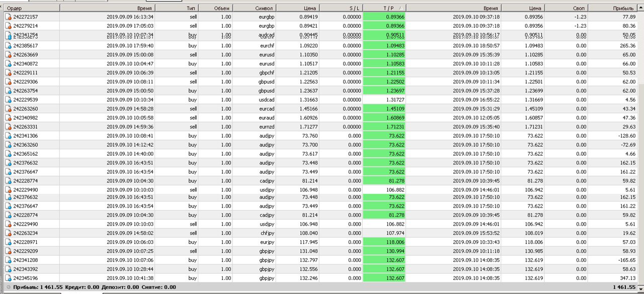
Task: Click the open time 2019.09.10 17:59:40
Action: click(130, 46)
